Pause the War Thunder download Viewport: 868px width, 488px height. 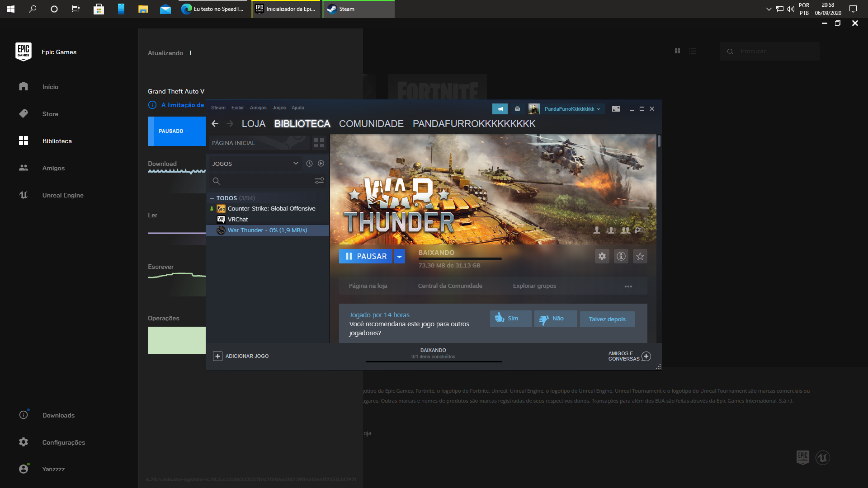click(366, 256)
